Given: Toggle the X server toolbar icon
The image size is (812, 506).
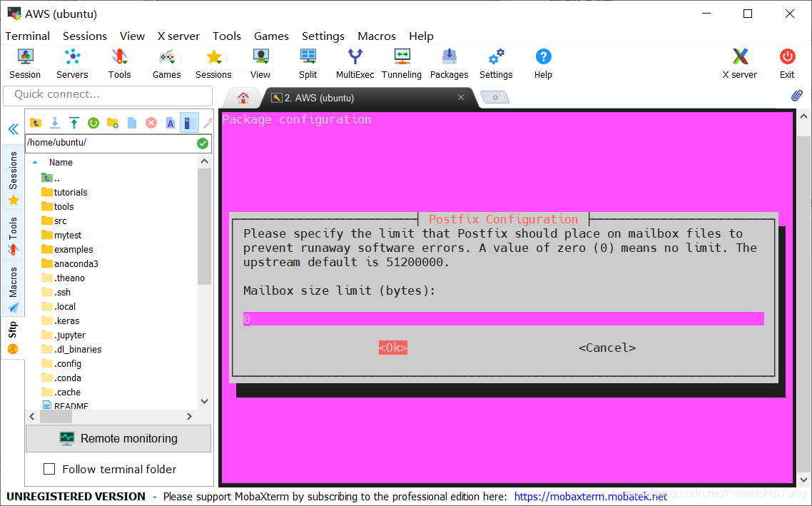Looking at the screenshot, I should [740, 64].
